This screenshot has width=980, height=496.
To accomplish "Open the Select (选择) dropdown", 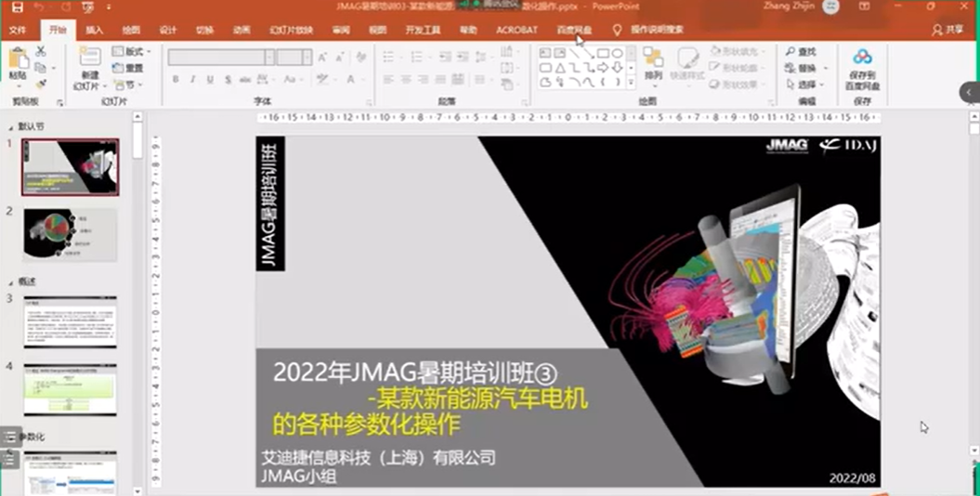I will coord(806,85).
